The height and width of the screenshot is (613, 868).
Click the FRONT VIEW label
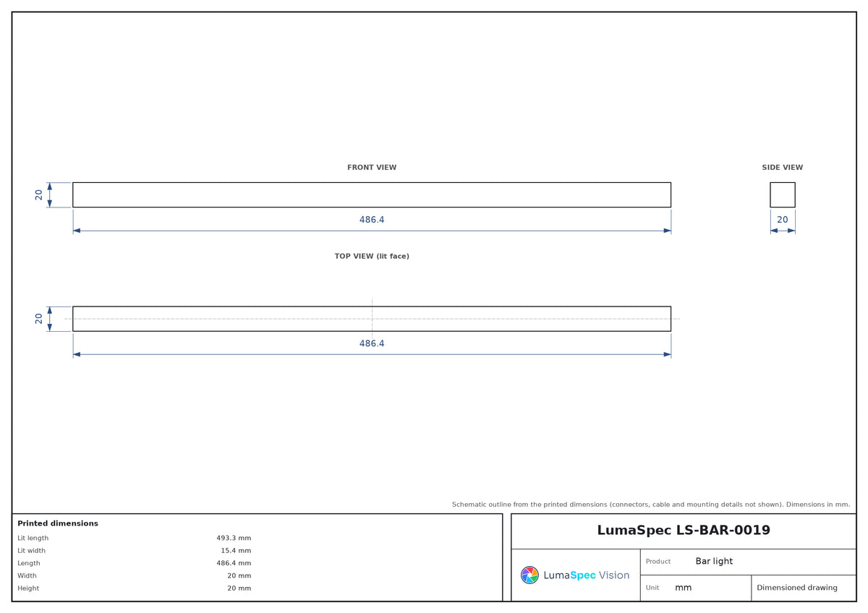pos(372,168)
